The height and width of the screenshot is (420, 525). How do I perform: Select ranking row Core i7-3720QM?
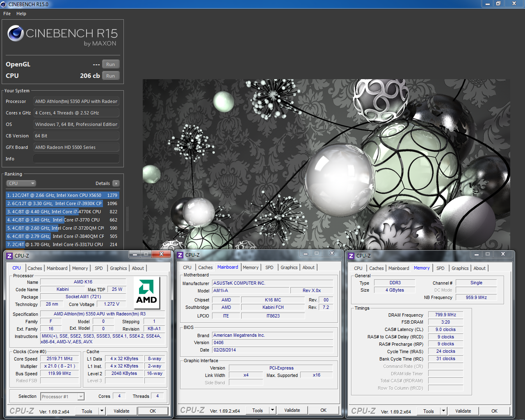click(62, 228)
